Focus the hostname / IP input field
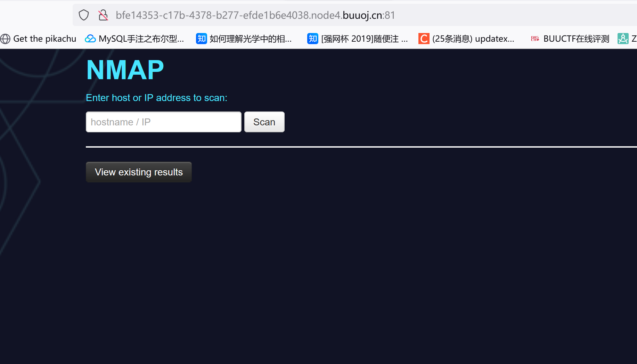 click(x=164, y=122)
